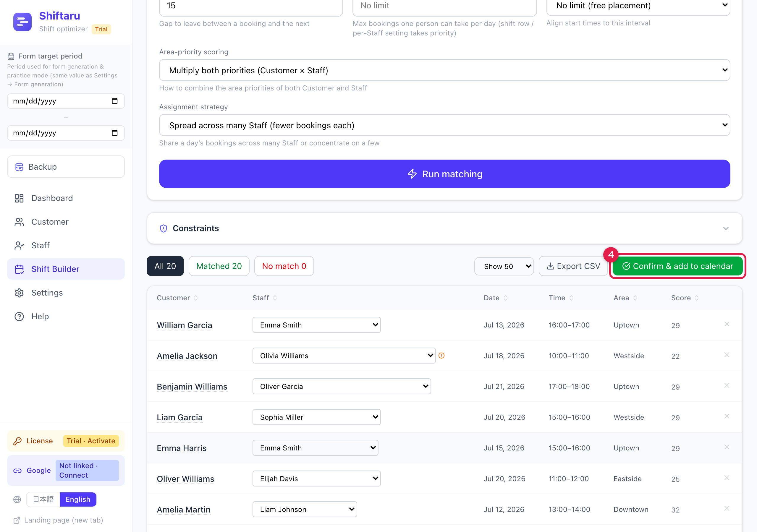Screen dimensions: 757x532
Task: Switch language to 日本語
Action: [43, 499]
